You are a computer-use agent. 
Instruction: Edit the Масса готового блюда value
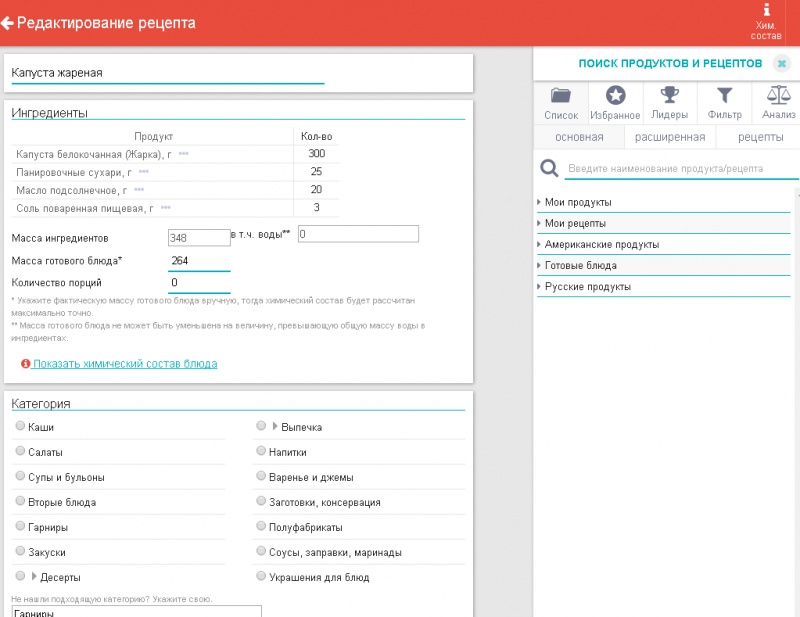pyautogui.click(x=199, y=261)
